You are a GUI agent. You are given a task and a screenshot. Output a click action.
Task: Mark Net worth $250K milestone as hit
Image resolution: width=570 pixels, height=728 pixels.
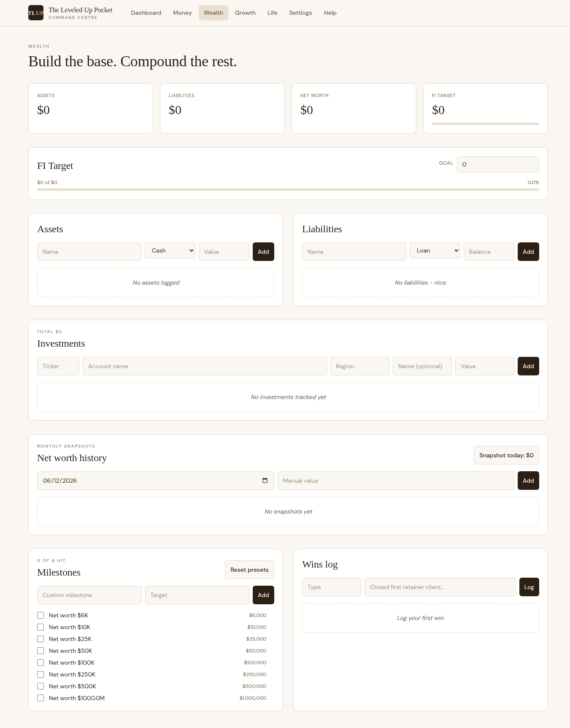click(41, 674)
